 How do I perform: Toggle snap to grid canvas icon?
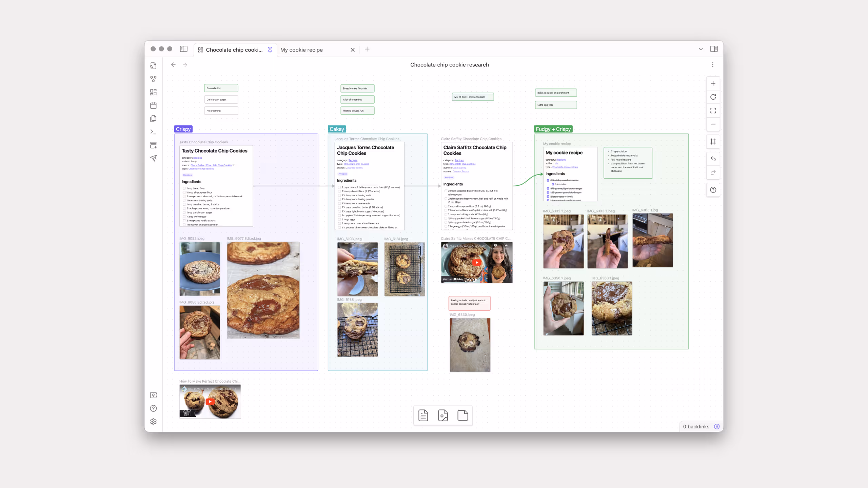click(713, 142)
